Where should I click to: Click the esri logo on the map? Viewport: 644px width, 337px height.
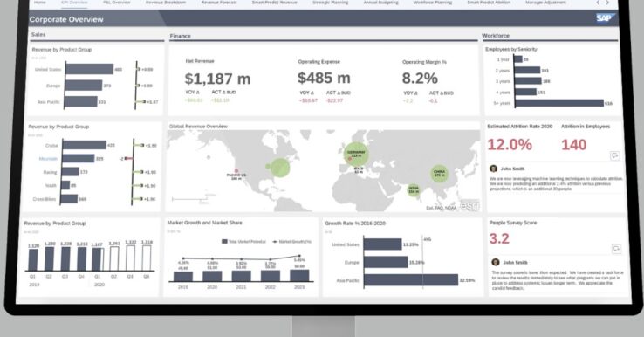469,205
